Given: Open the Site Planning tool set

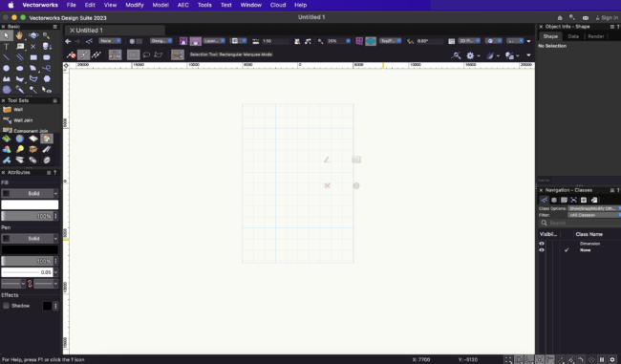Looking at the screenshot, I should 7,139.
